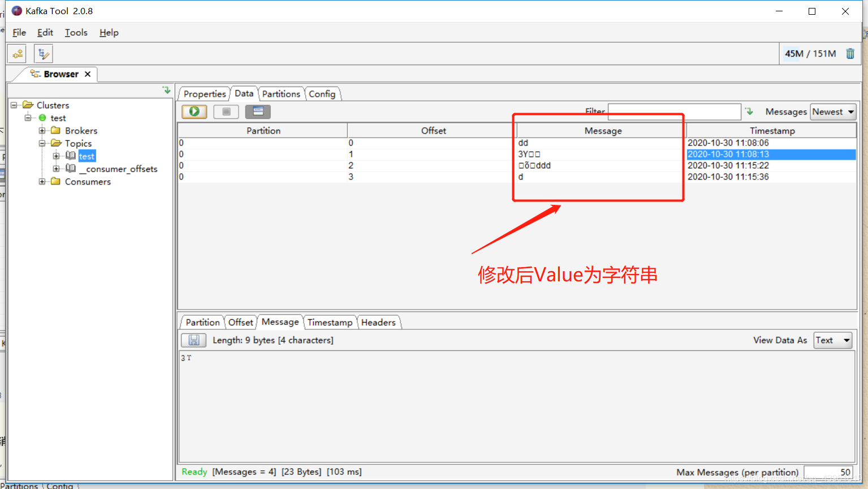The height and width of the screenshot is (489, 868).
Task: Open the Help menu
Action: click(109, 32)
